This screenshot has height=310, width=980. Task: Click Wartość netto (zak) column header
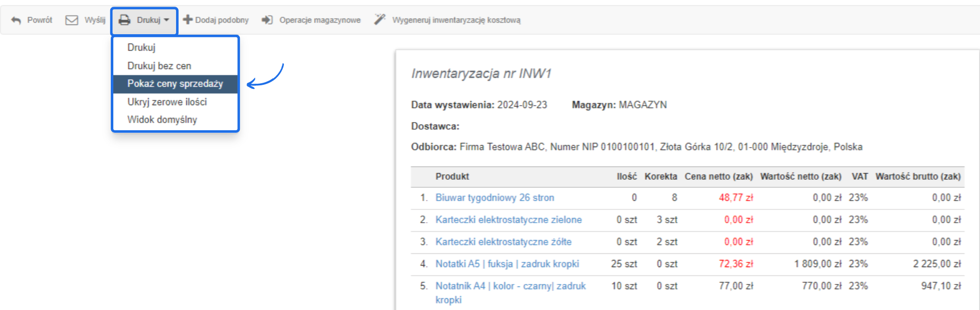coord(801,176)
